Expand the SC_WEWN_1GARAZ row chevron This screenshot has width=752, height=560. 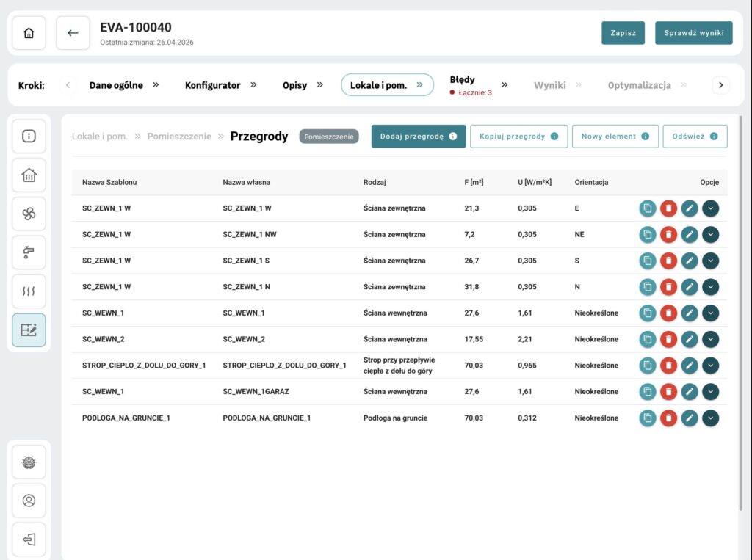tap(711, 392)
